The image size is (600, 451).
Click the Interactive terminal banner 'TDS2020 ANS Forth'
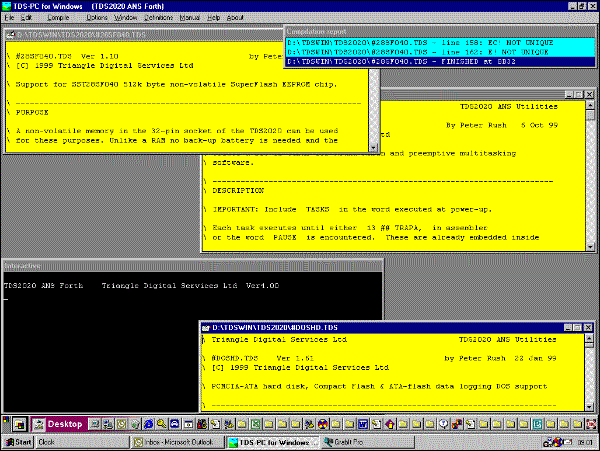coord(43,285)
